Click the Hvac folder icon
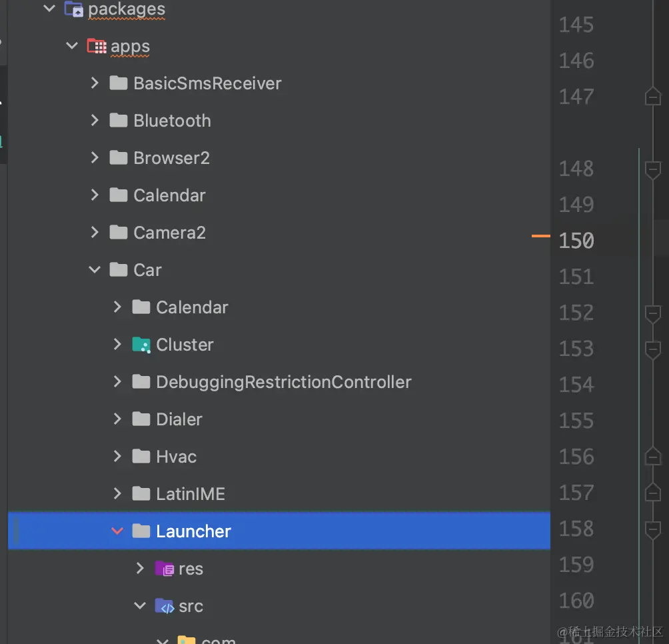 click(141, 457)
